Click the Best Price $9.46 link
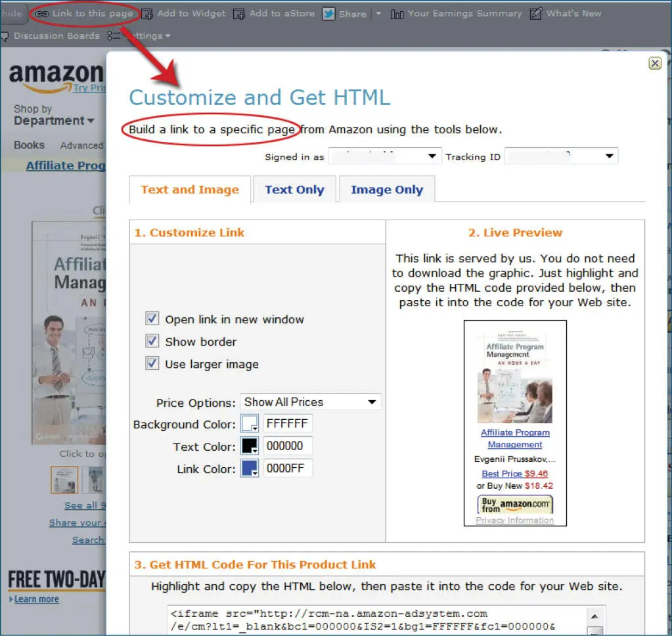Image resolution: width=672 pixels, height=636 pixels. pos(514,474)
